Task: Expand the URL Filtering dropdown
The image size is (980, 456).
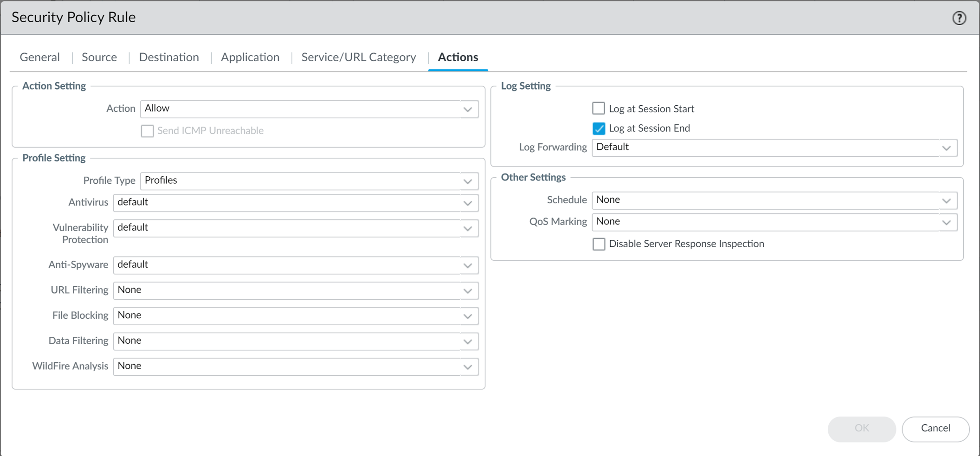Action: click(296, 290)
